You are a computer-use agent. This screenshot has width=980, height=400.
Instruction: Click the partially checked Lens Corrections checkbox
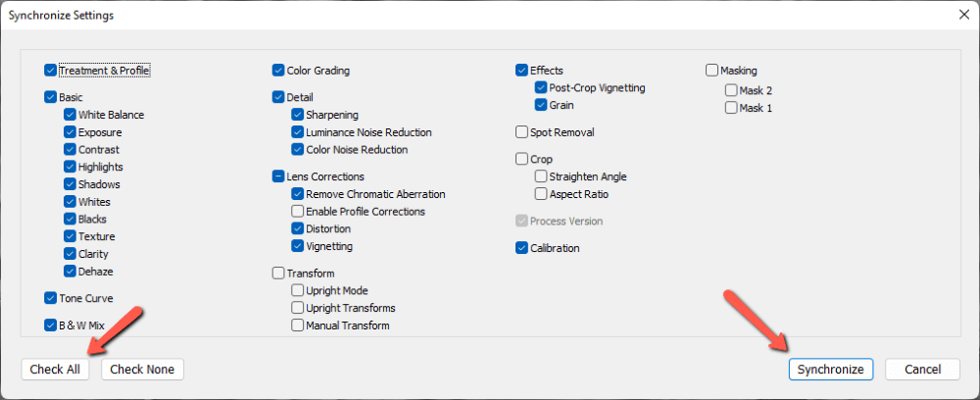point(278,176)
